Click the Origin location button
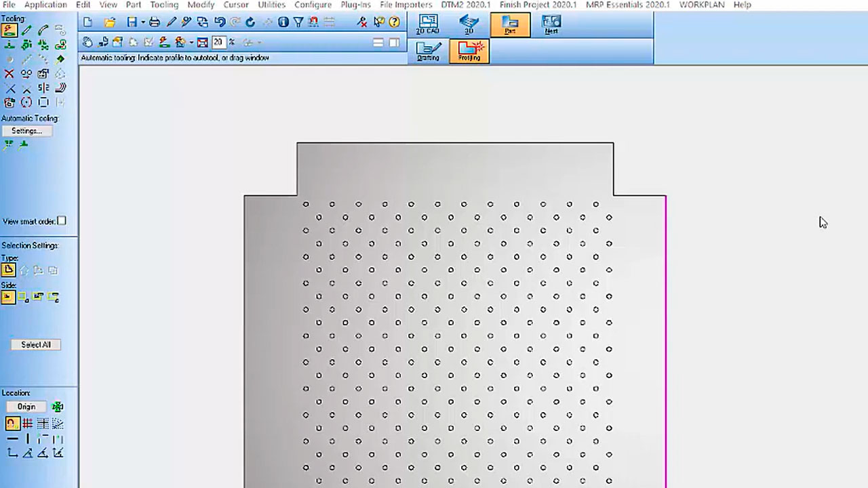This screenshot has height=488, width=868. [x=26, y=407]
